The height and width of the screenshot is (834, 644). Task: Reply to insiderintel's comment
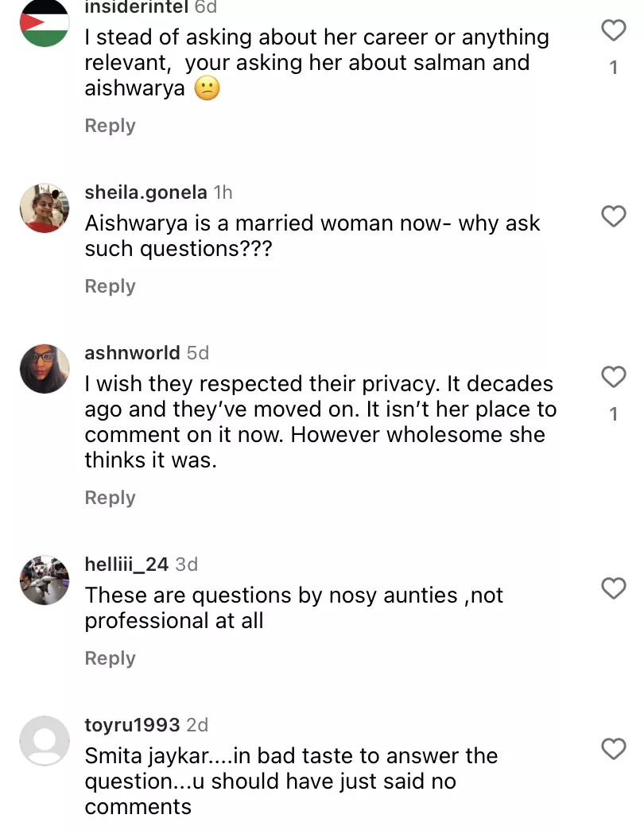[x=110, y=126]
